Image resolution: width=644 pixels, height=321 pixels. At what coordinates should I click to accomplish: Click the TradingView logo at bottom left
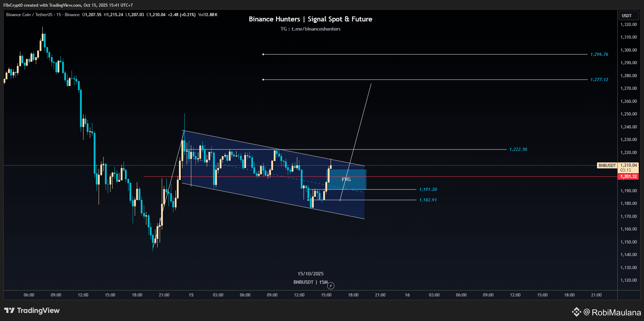point(32,310)
